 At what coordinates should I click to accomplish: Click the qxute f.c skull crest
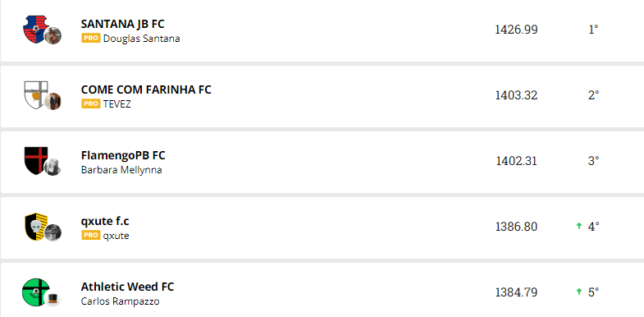click(x=36, y=227)
